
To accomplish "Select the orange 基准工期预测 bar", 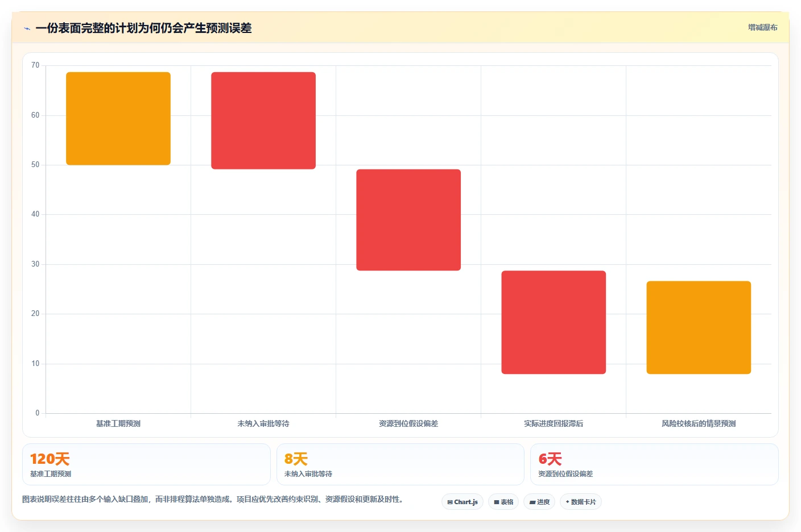I will 118,118.
